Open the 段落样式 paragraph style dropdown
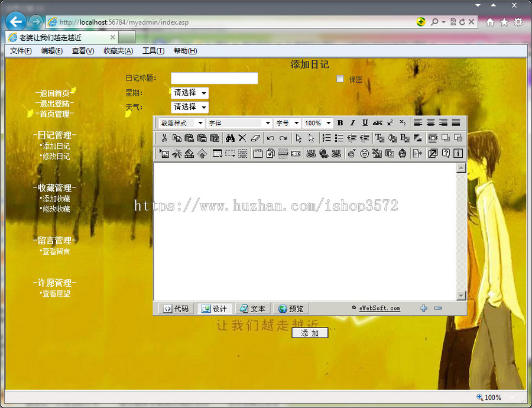This screenshot has width=532, height=408. [181, 123]
